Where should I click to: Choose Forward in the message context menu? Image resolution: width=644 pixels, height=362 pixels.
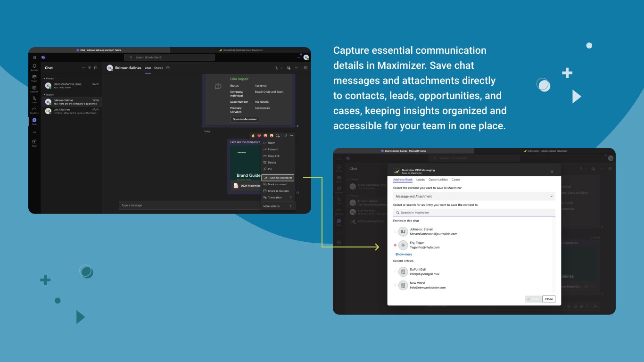click(278, 149)
